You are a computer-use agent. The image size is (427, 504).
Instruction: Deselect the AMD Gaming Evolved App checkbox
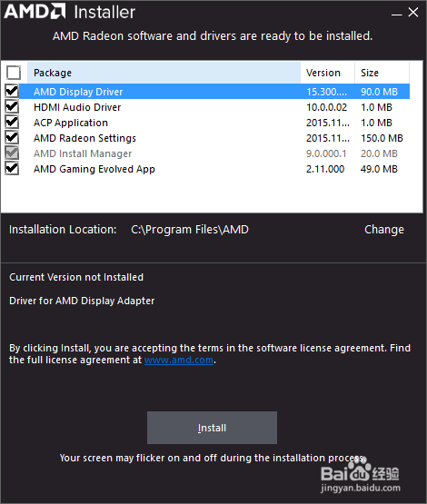coord(12,168)
